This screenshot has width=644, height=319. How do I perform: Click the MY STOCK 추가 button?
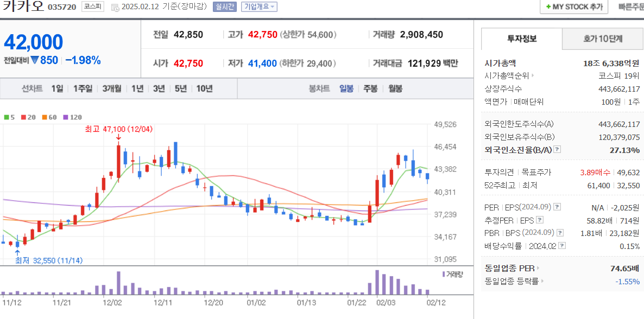pyautogui.click(x=574, y=7)
